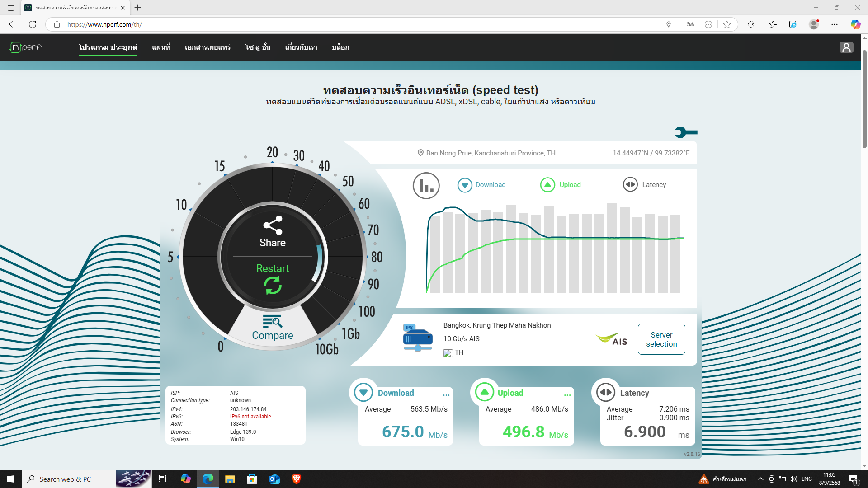Click the nPerf logo
The height and width of the screenshot is (488, 868).
coord(26,47)
